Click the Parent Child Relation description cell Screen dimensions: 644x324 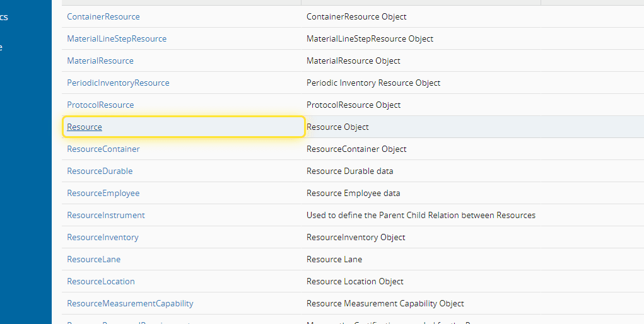tap(421, 215)
